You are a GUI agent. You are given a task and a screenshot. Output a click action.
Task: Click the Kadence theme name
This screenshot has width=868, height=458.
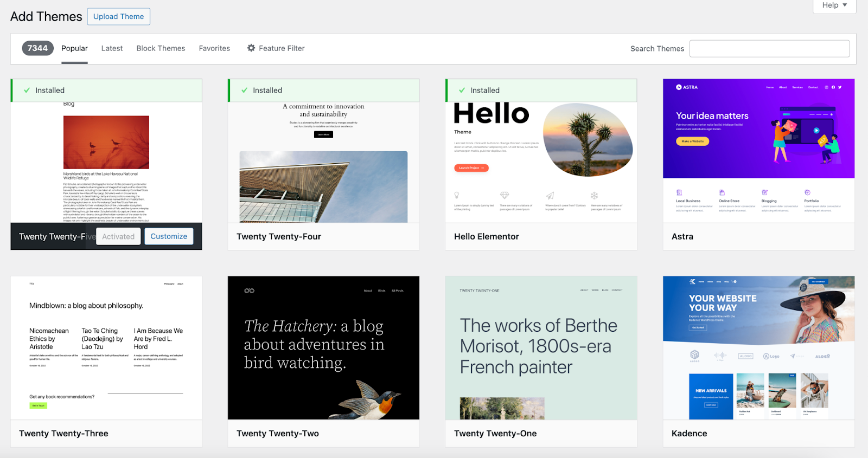click(x=689, y=434)
